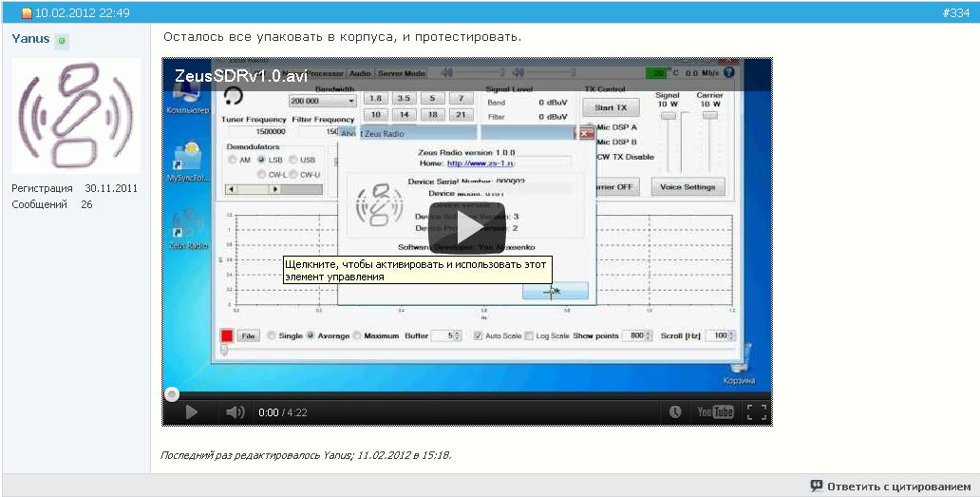Select the USB demodulator radio button
Viewport: 980px width, 497px height.
(x=292, y=160)
